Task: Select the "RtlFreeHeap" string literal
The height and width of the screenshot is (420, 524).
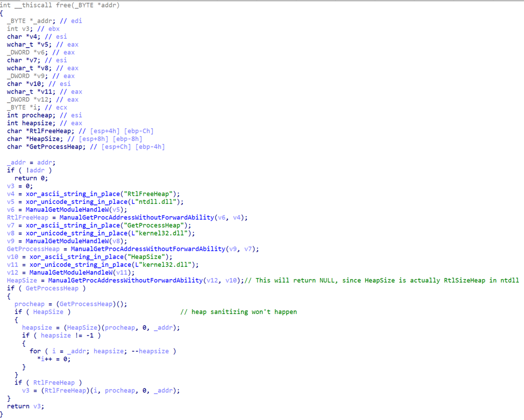Action: click(x=148, y=194)
